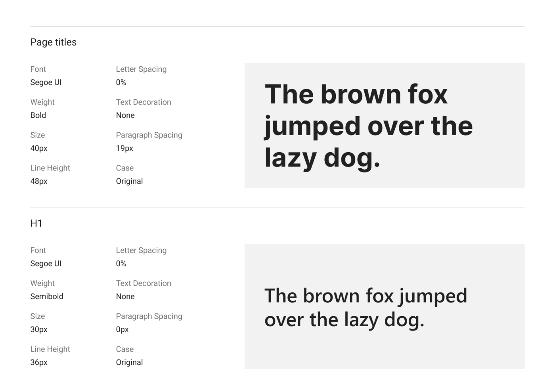Click 'Segoe UI' value under Page titles

point(46,82)
